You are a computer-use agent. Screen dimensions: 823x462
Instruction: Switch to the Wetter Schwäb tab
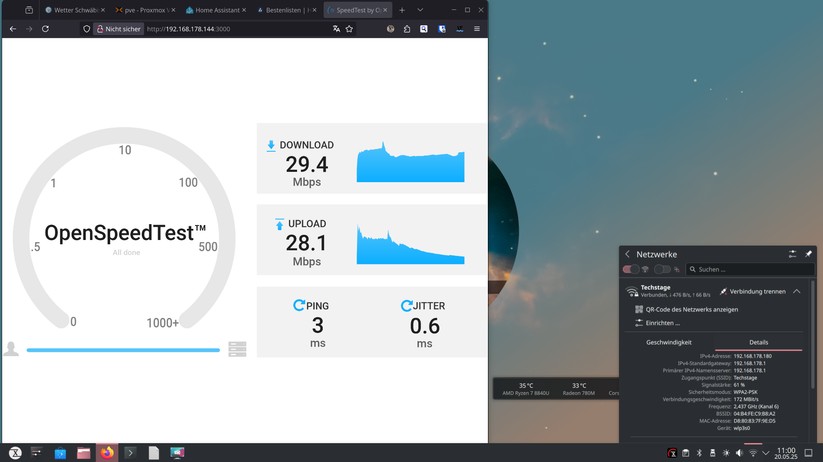(73, 10)
